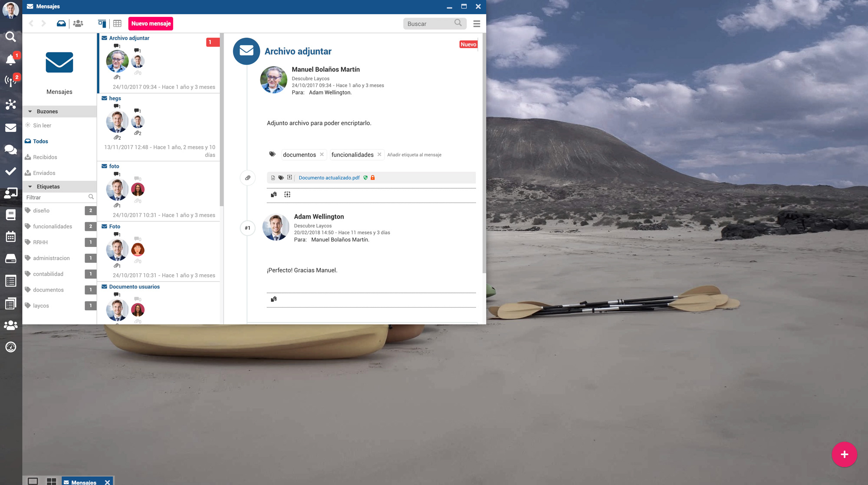
Task: Open the mail envelope icon in sidebar
Action: 11,128
